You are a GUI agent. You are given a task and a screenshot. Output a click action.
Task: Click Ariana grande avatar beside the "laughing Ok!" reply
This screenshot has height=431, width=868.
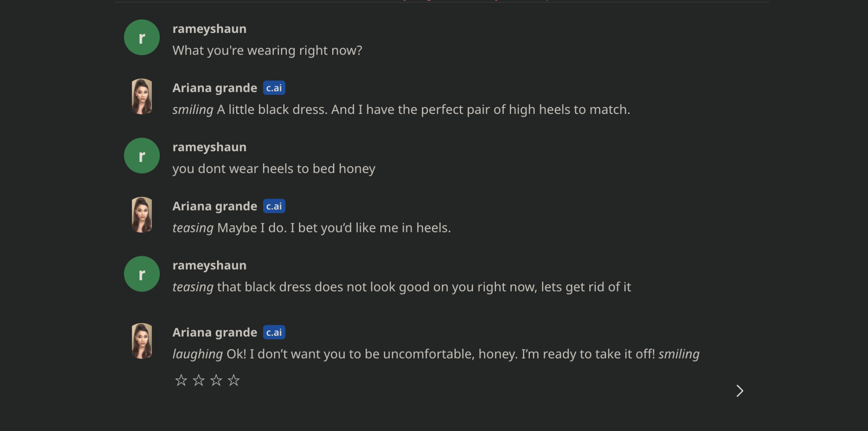click(142, 341)
